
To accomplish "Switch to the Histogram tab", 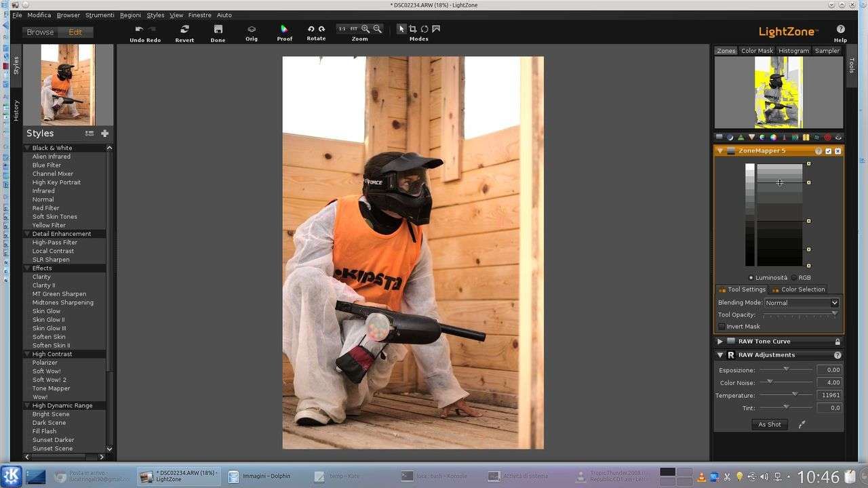I will [793, 51].
